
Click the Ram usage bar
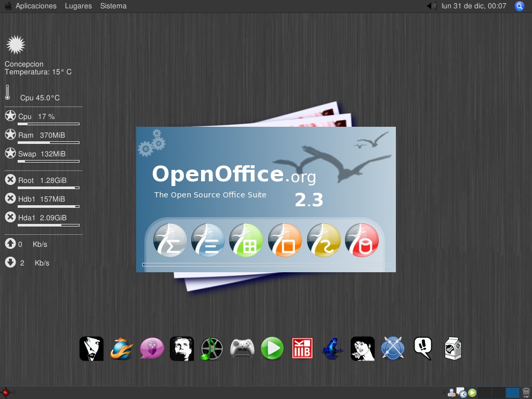click(x=48, y=142)
